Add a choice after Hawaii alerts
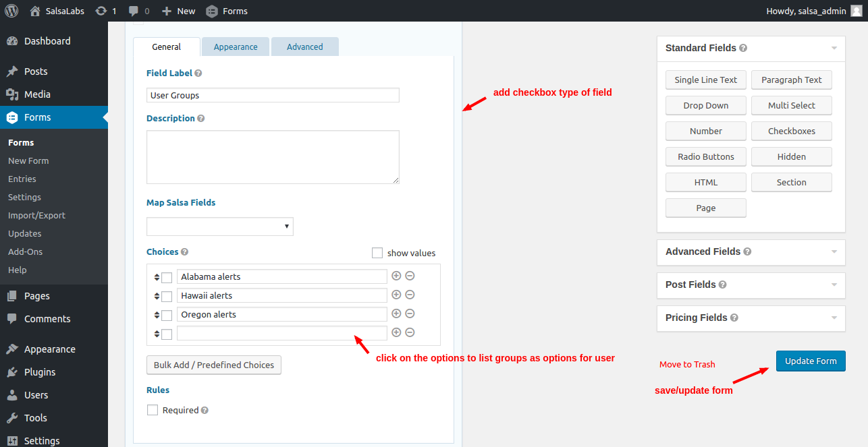Viewport: 868px width, 447px height. pyautogui.click(x=396, y=295)
